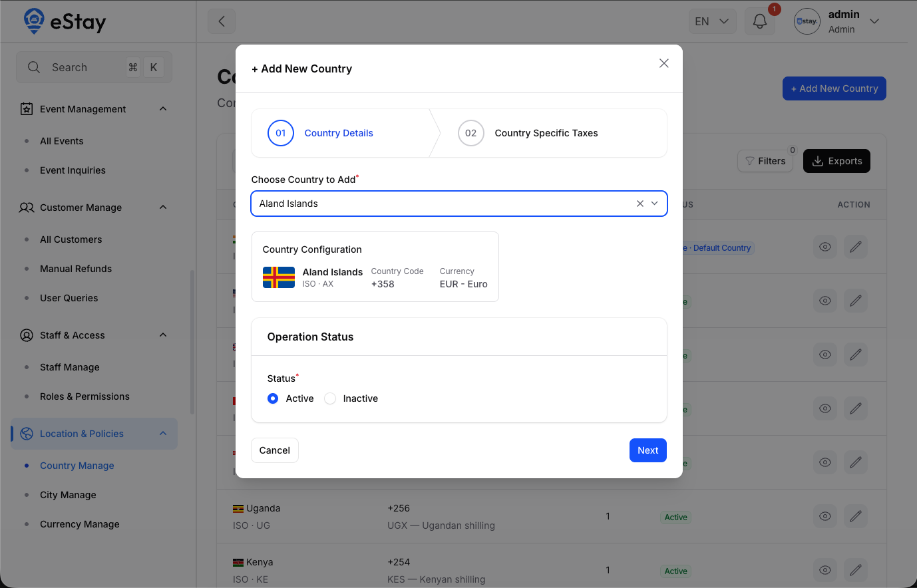Click the blue Add New Country button
This screenshot has height=588, width=917.
pos(834,88)
